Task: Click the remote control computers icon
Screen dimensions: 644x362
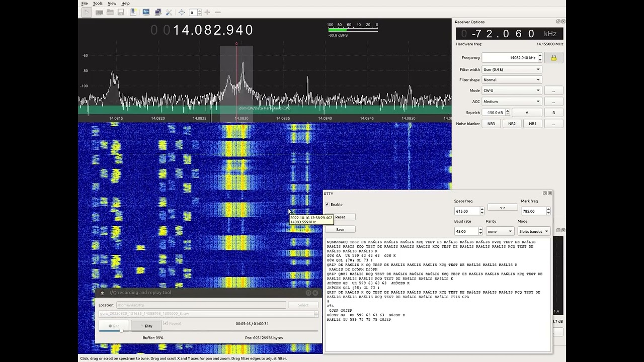Action: [x=158, y=12]
